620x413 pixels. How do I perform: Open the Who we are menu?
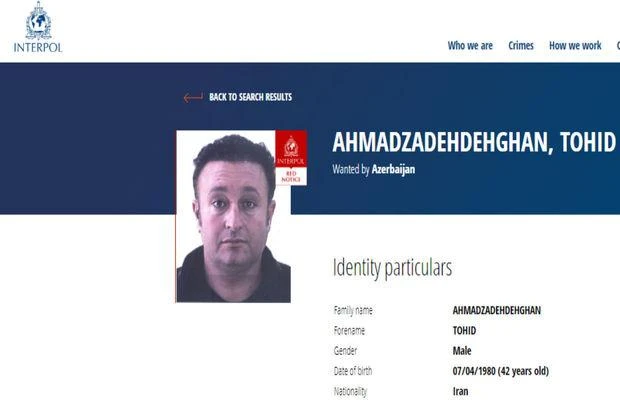470,45
